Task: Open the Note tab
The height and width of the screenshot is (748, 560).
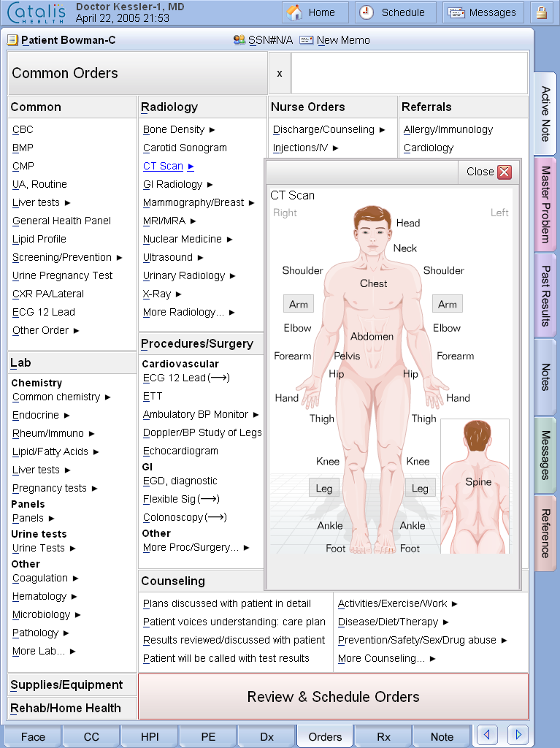Action: (x=442, y=737)
